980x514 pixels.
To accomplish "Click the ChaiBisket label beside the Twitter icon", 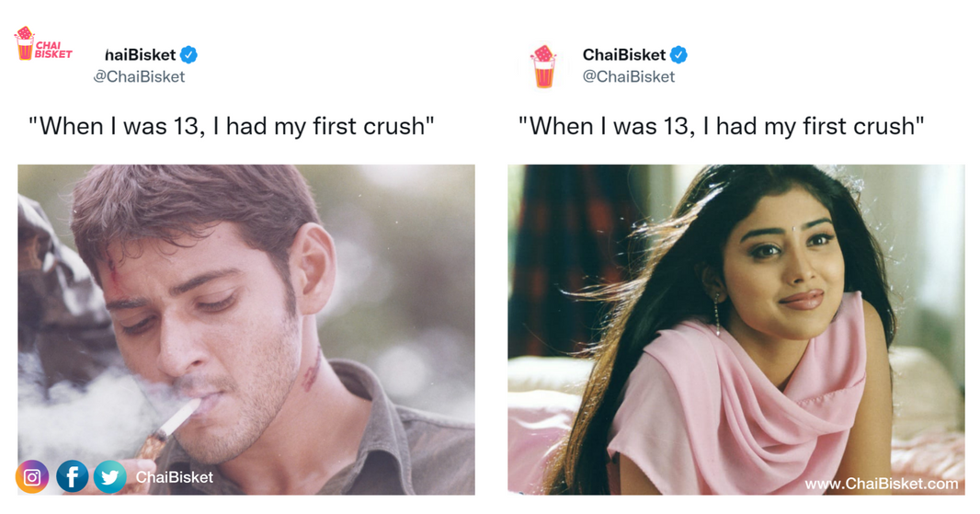I will point(174,476).
